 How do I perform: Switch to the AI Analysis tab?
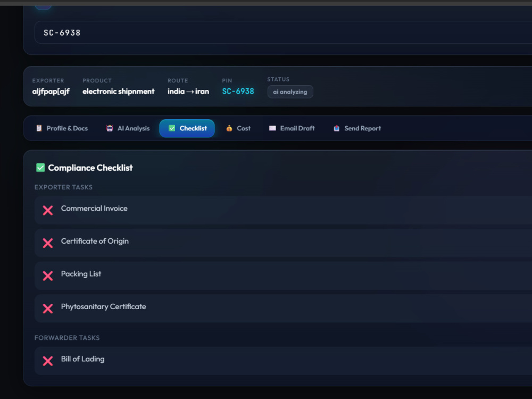tap(128, 128)
